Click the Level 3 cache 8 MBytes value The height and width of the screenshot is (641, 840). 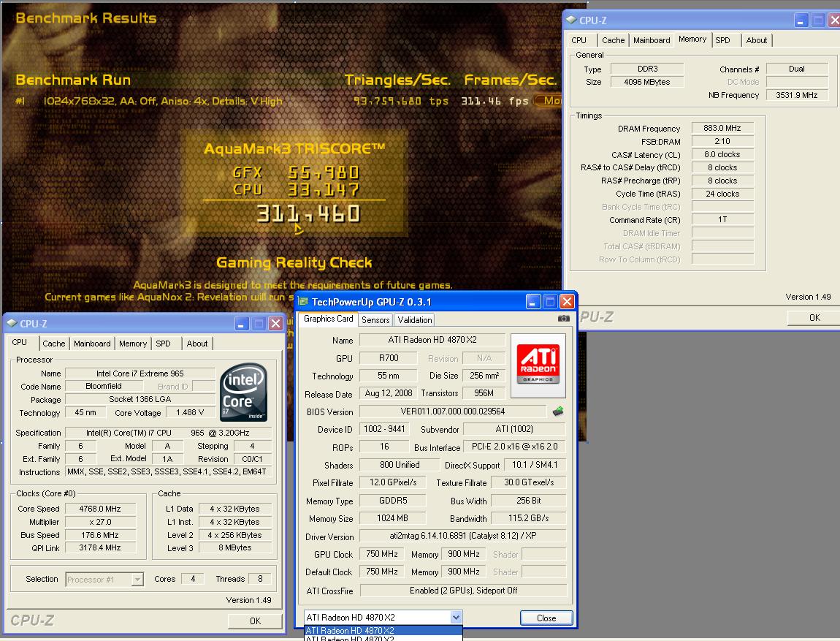[235, 547]
